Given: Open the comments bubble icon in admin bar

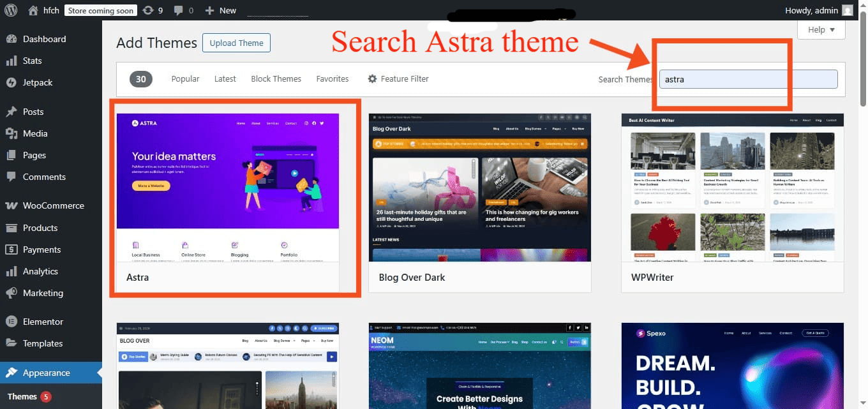Looking at the screenshot, I should tap(178, 10).
